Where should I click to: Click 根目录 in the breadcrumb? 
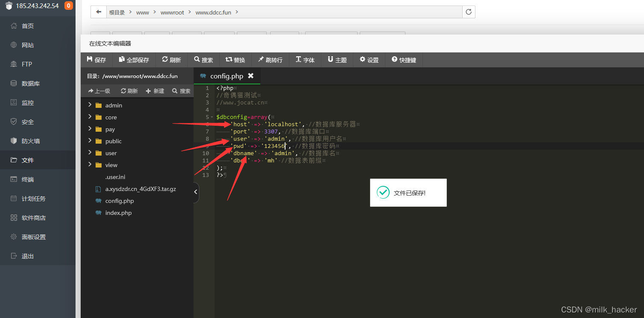[x=117, y=12]
